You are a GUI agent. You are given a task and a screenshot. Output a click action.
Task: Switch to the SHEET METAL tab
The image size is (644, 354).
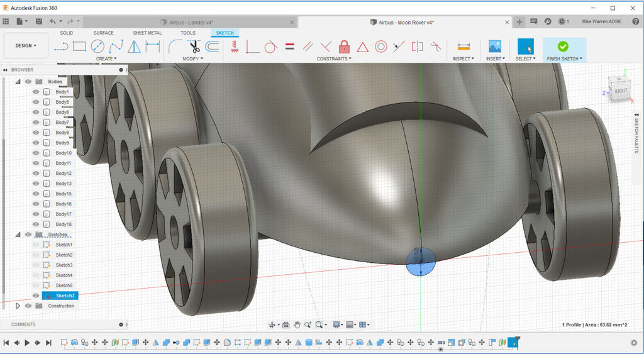tap(147, 33)
